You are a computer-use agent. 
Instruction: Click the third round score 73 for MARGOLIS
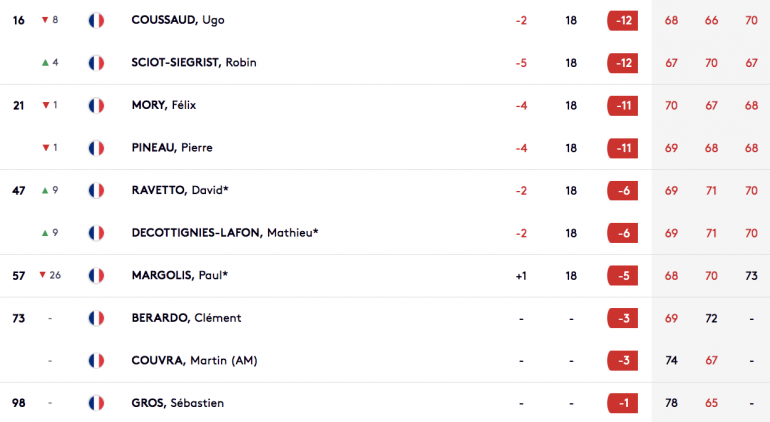tap(751, 276)
